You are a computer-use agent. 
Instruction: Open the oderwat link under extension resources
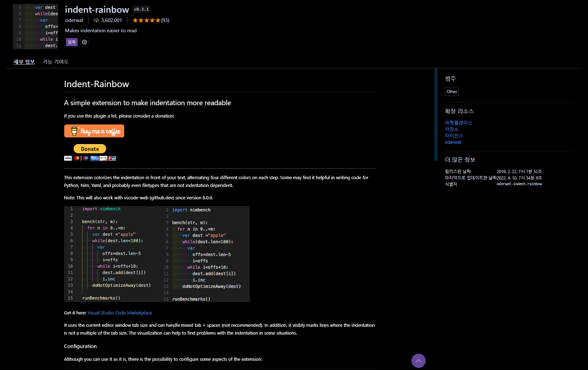click(453, 142)
